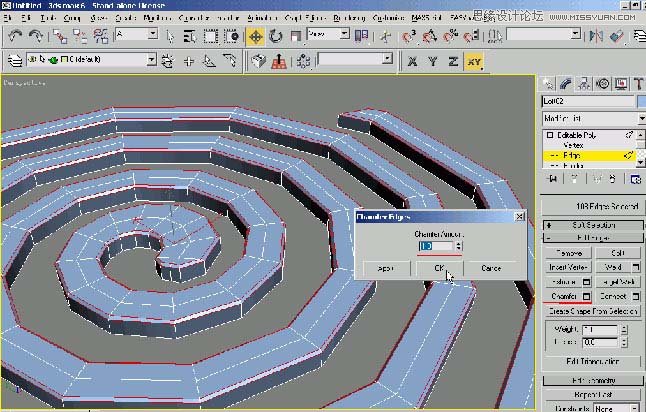Click the Mirror Selected Objects icon
This screenshot has height=412, width=646.
(x=596, y=36)
